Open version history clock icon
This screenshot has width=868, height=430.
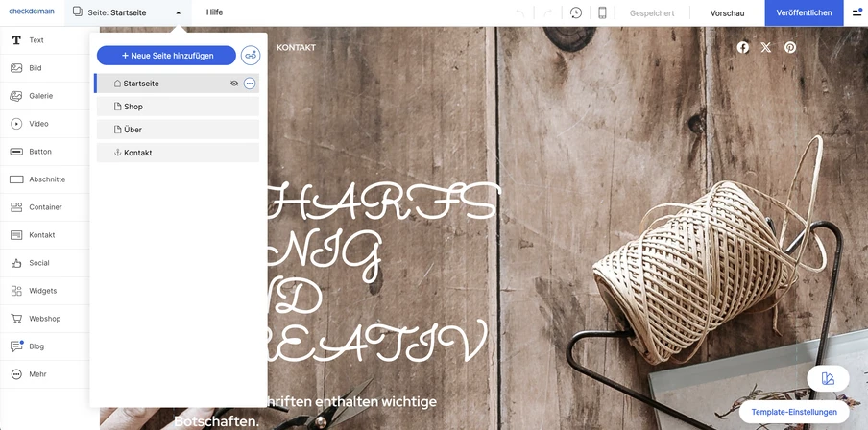pos(576,13)
